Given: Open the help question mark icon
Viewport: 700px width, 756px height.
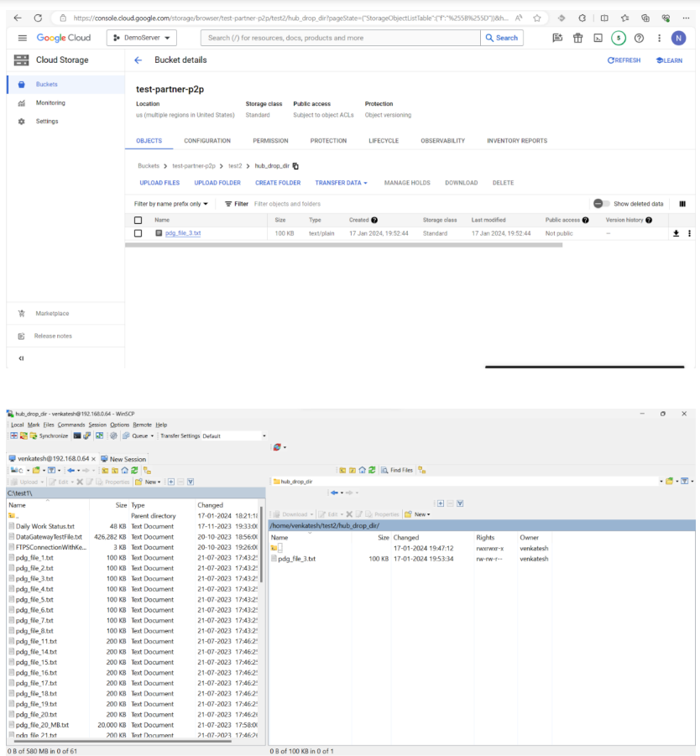Looking at the screenshot, I should point(639,38).
